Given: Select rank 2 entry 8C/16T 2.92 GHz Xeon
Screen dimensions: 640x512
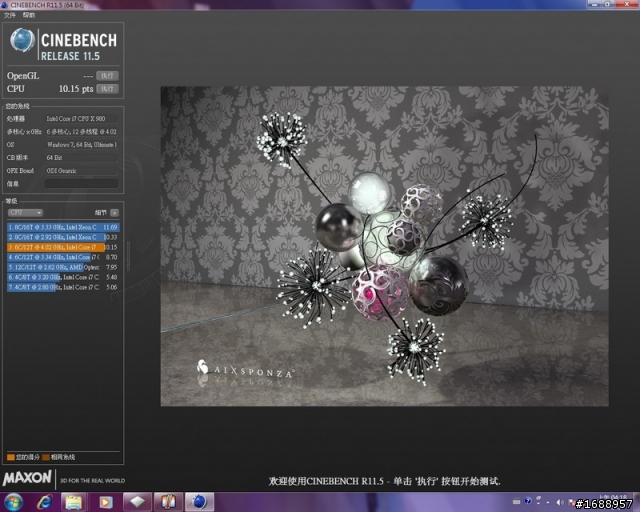Looking at the screenshot, I should [x=63, y=237].
